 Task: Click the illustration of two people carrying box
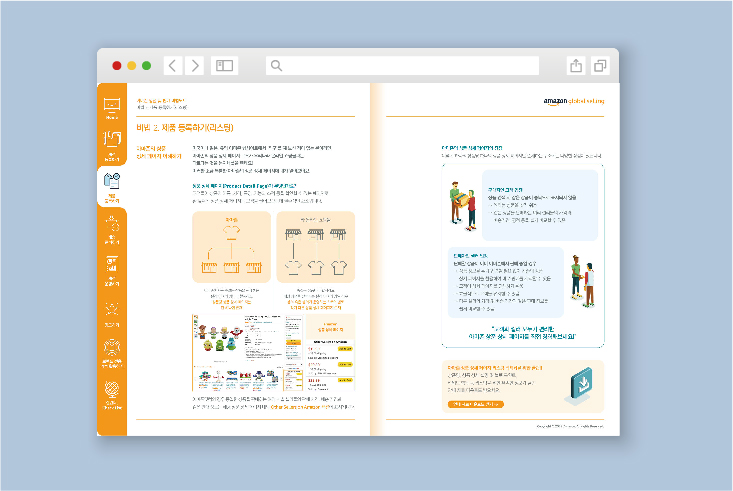coord(463,205)
